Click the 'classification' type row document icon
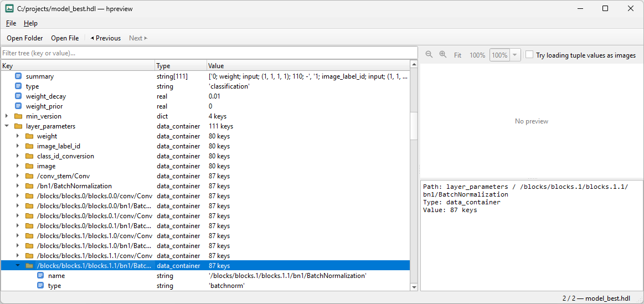 click(x=18, y=86)
